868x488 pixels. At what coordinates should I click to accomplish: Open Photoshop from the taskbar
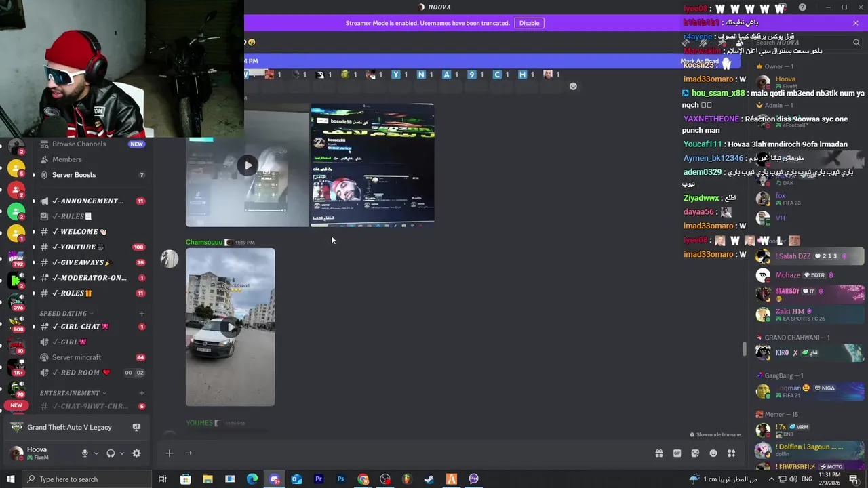coord(340,479)
